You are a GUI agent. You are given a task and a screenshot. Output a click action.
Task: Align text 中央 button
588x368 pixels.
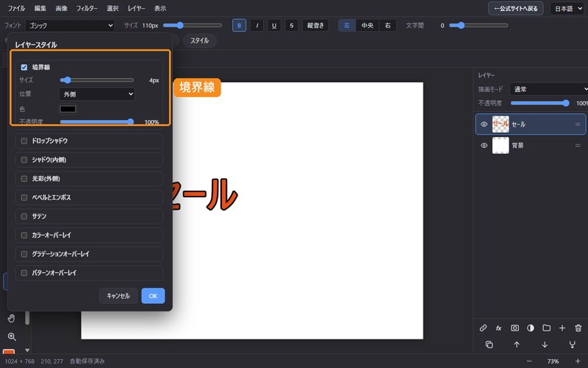click(367, 26)
